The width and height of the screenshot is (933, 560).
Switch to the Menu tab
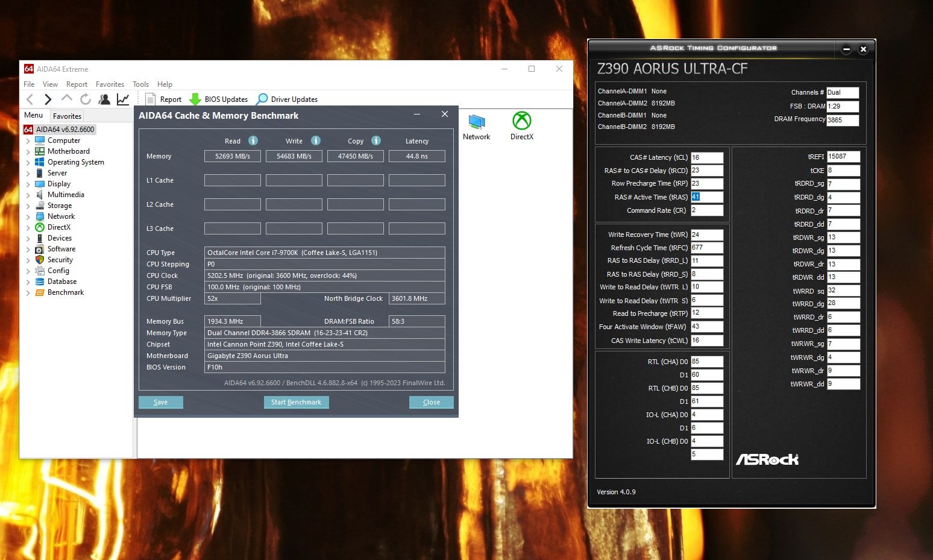pos(34,115)
